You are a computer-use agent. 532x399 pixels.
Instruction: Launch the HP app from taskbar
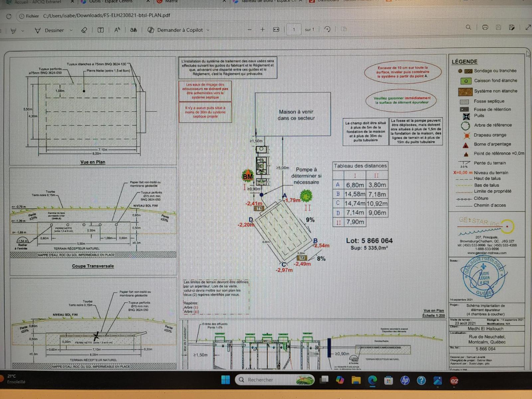[x=405, y=380]
